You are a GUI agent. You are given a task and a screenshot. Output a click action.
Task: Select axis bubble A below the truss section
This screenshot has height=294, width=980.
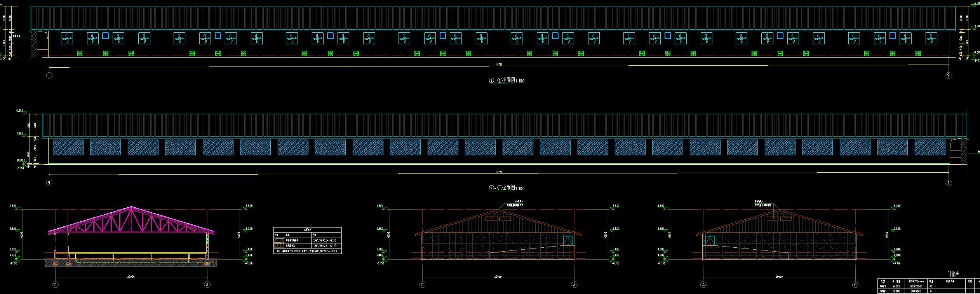[x=207, y=285]
